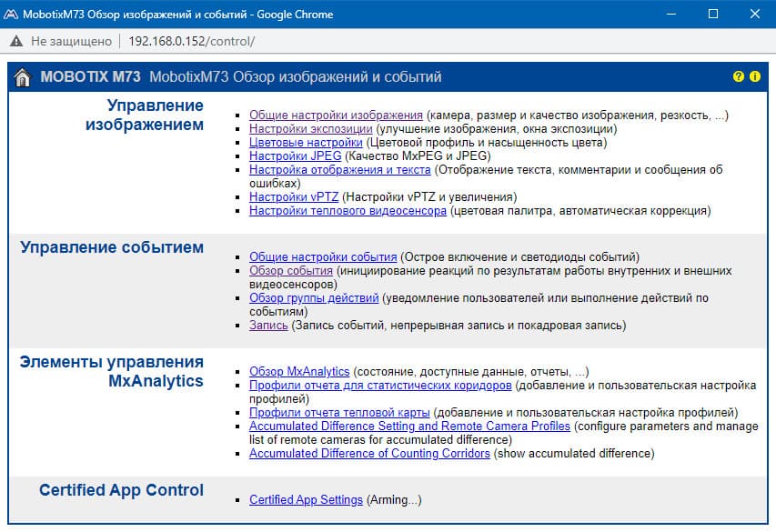Click the Элементы управления MxAnalytics heading
Viewport: 776px width, 532px height.
coord(112,371)
